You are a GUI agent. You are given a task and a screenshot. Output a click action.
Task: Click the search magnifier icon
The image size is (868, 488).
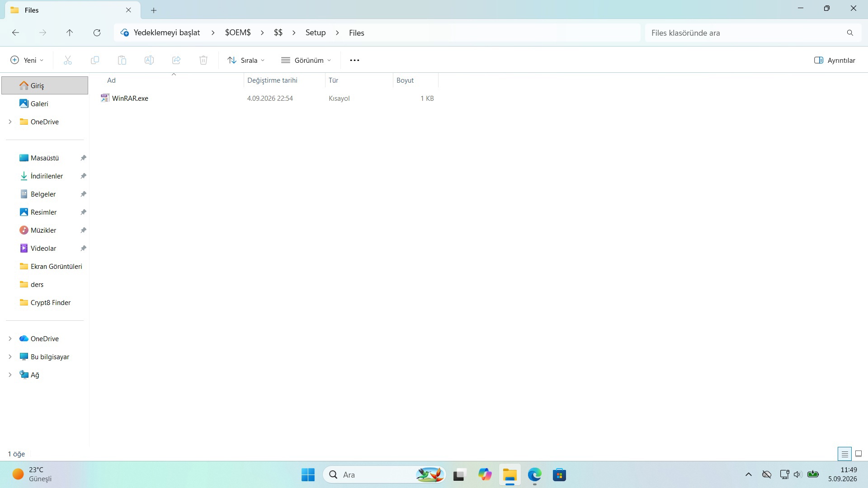click(850, 33)
